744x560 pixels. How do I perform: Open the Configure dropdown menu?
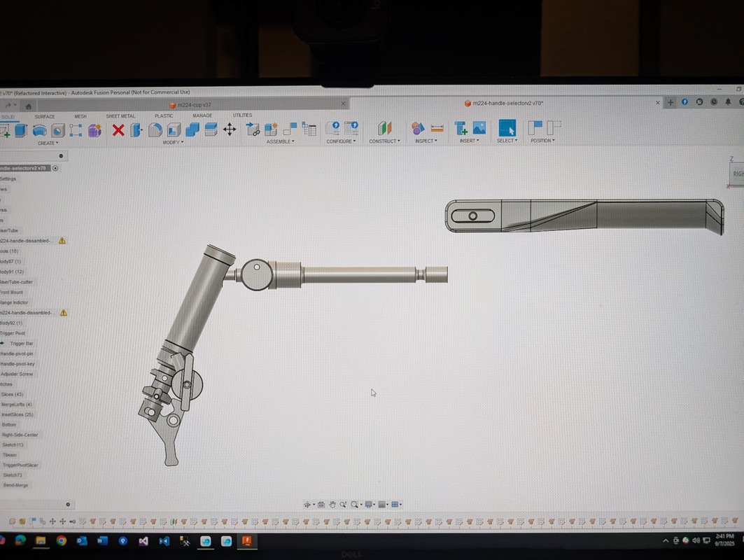pos(341,141)
